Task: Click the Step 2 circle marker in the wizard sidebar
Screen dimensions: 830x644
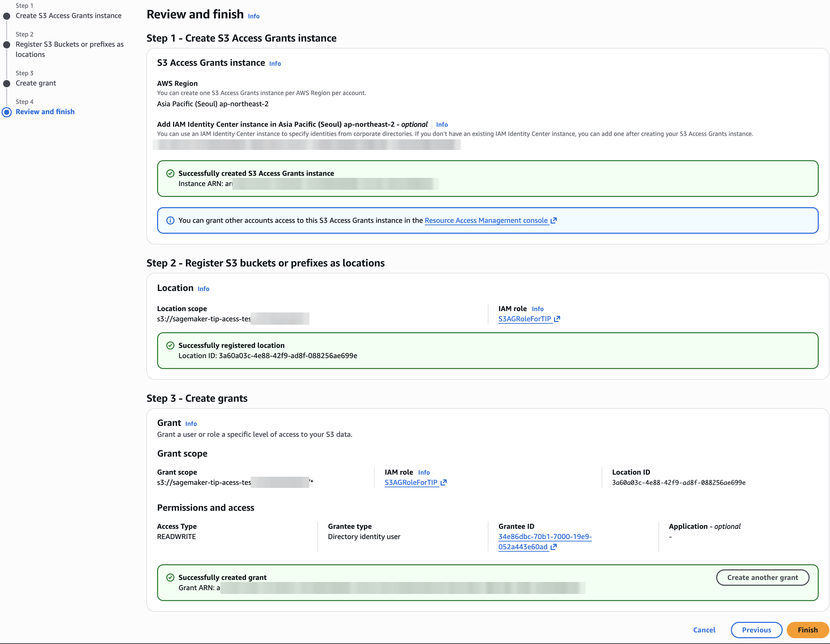Action: [x=6, y=45]
